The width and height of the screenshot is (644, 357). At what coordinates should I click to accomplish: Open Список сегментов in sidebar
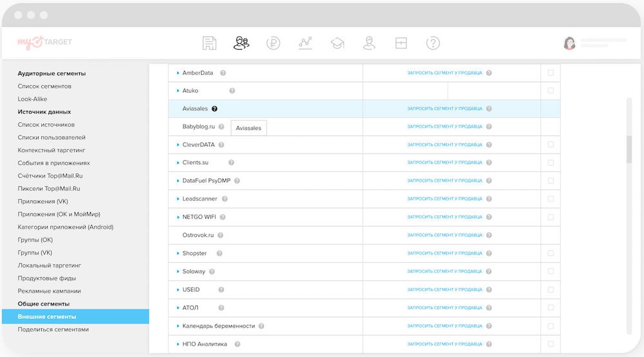click(44, 86)
